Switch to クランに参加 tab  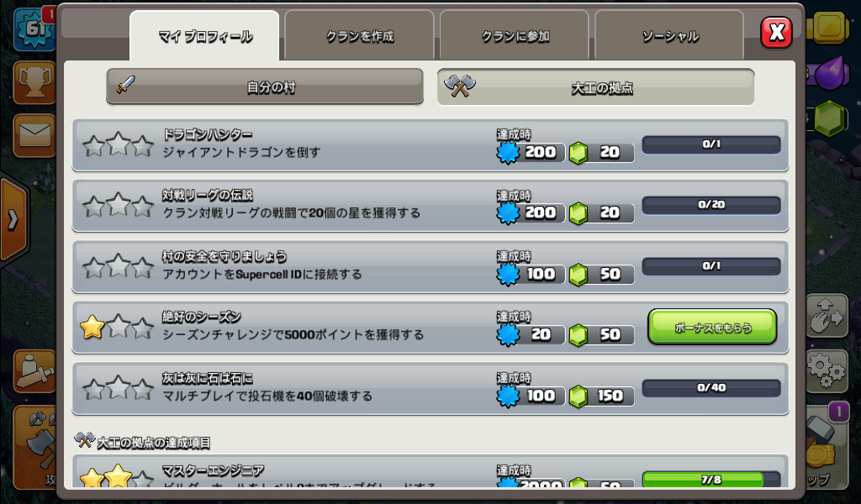tap(515, 36)
